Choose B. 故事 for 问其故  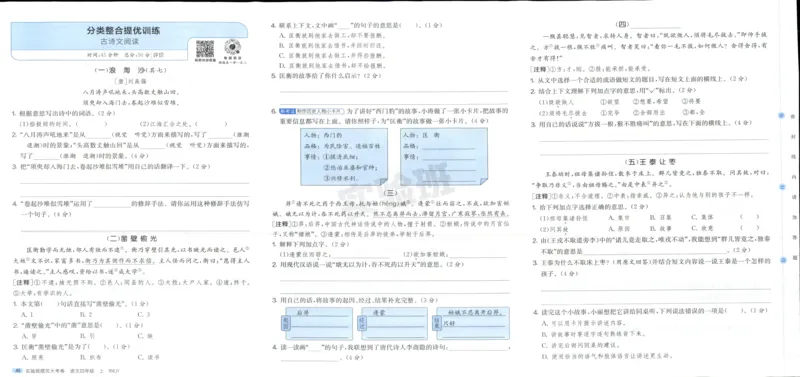[660, 229]
